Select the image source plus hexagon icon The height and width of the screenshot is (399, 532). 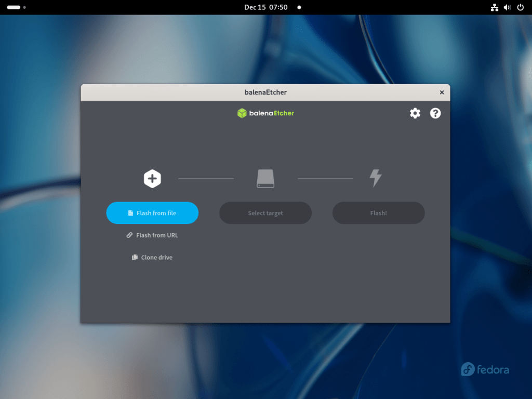pos(152,178)
